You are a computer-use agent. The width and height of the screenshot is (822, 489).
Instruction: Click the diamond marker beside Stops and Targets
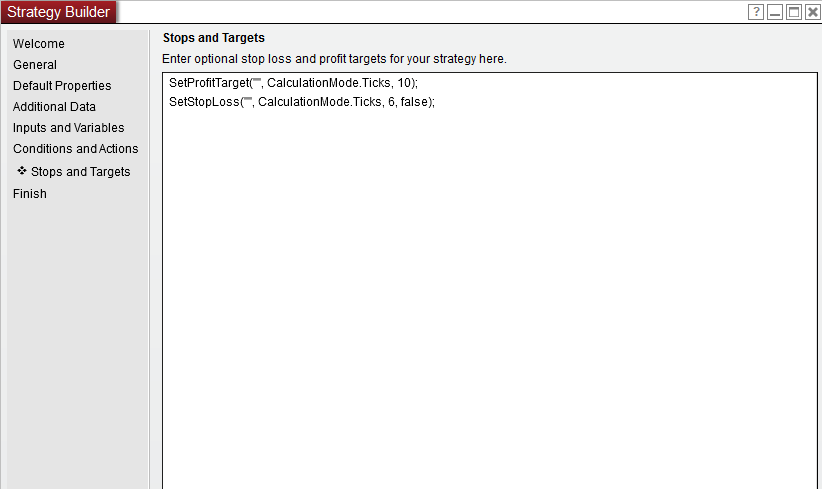click(22, 171)
